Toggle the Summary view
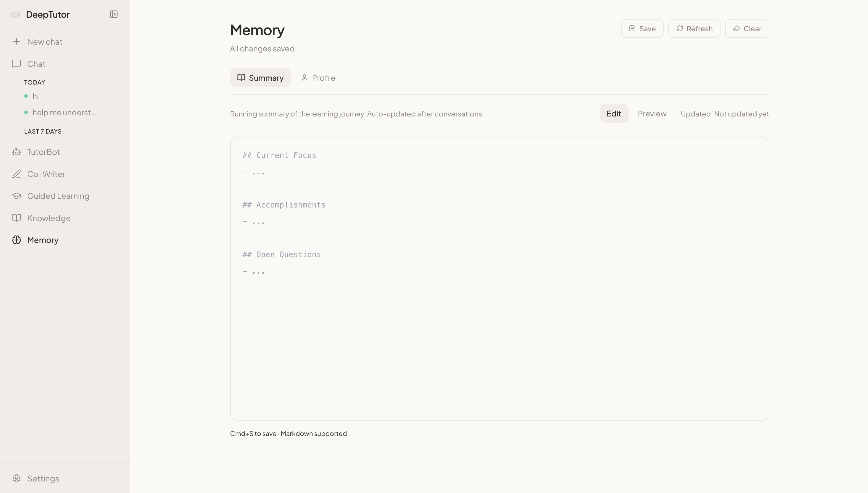The height and width of the screenshot is (493, 868). click(x=260, y=77)
